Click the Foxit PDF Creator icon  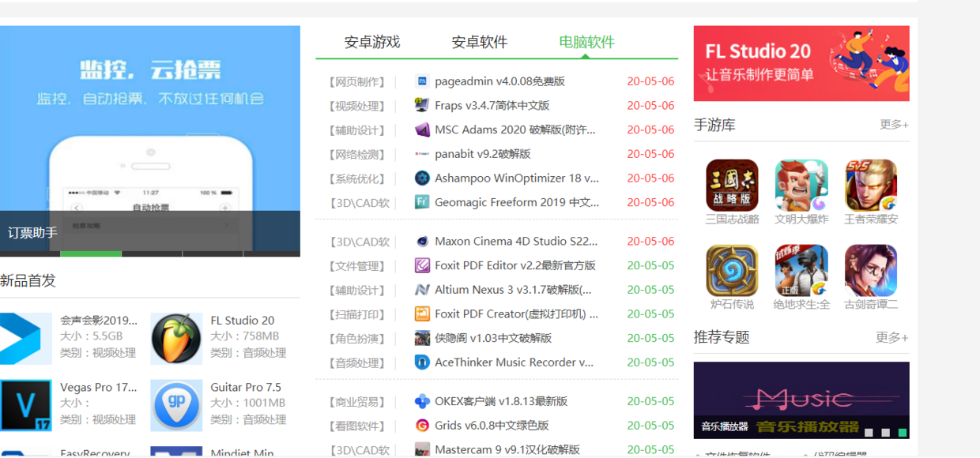pos(422,314)
